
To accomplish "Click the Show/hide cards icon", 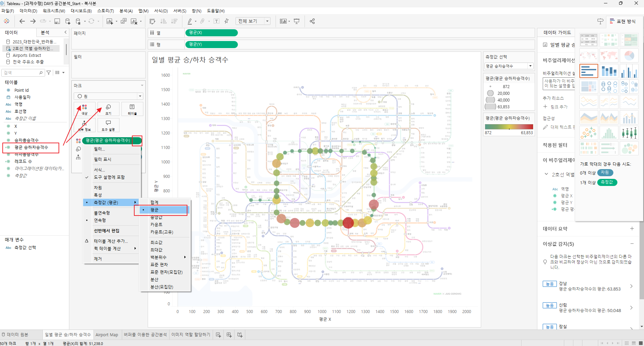I will [x=283, y=21].
